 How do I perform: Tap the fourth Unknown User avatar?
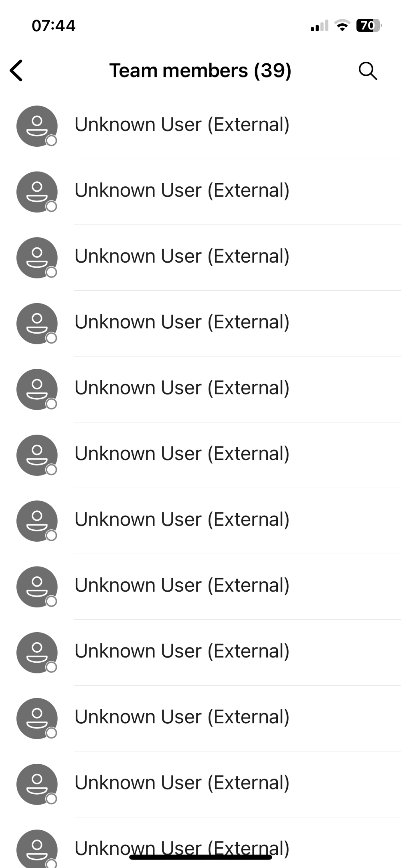pos(37,323)
